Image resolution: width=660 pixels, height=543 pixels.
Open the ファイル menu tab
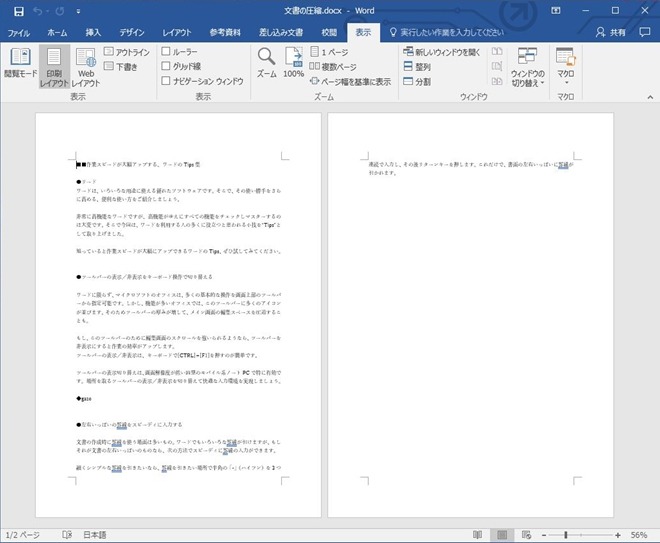coord(19,32)
